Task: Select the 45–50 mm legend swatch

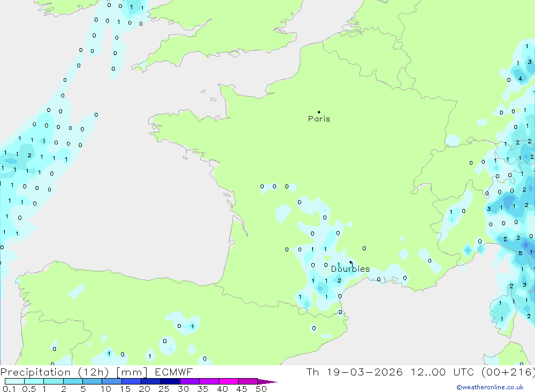Action: coord(248,381)
